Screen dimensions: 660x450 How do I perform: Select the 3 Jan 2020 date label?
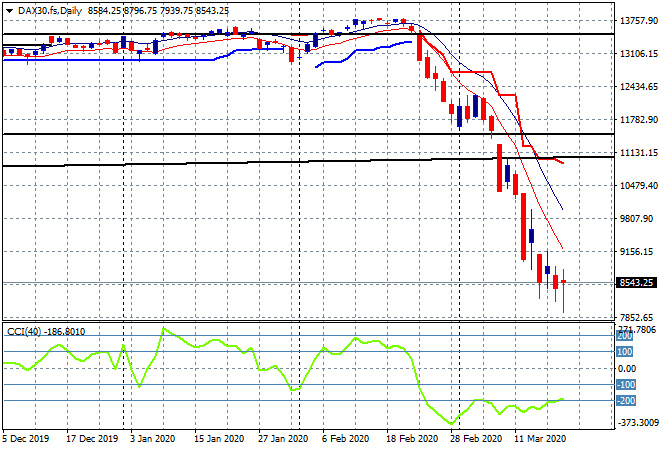[x=152, y=439]
